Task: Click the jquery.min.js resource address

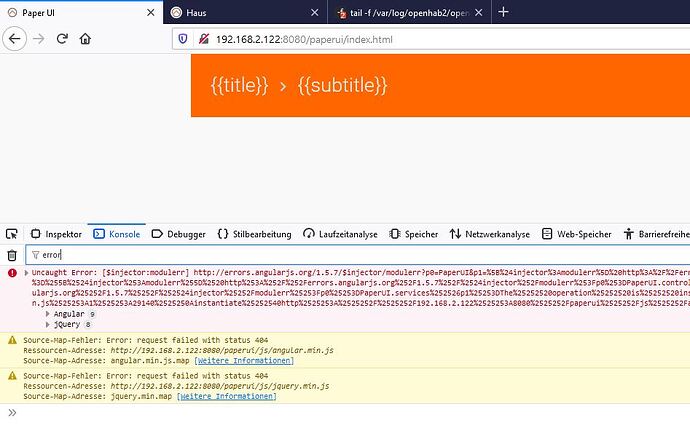Action: pos(220,386)
